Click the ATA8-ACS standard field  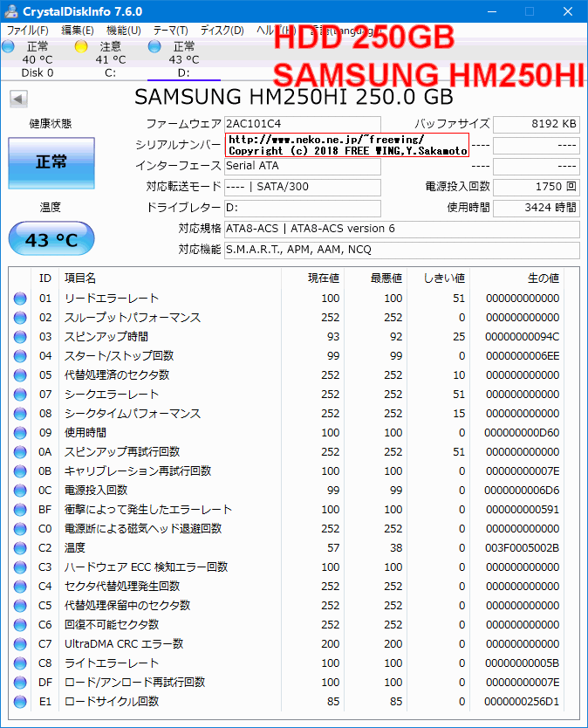pyautogui.click(x=402, y=229)
